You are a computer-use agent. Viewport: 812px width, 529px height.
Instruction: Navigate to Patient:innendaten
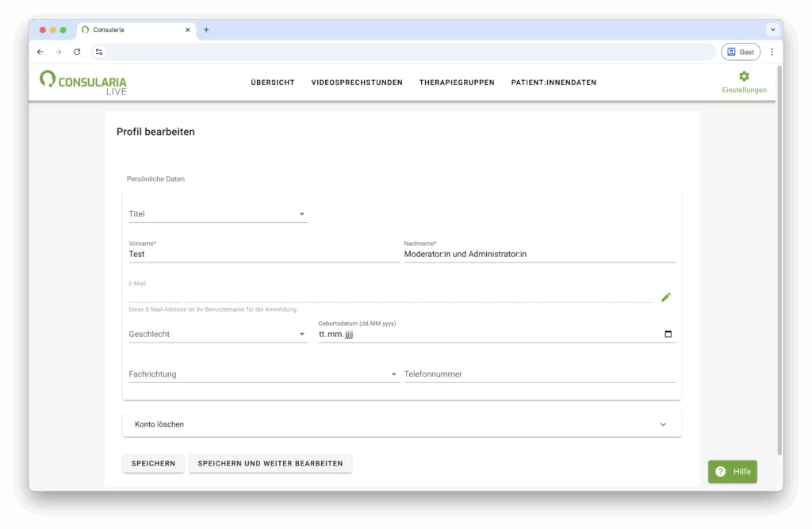pos(553,82)
